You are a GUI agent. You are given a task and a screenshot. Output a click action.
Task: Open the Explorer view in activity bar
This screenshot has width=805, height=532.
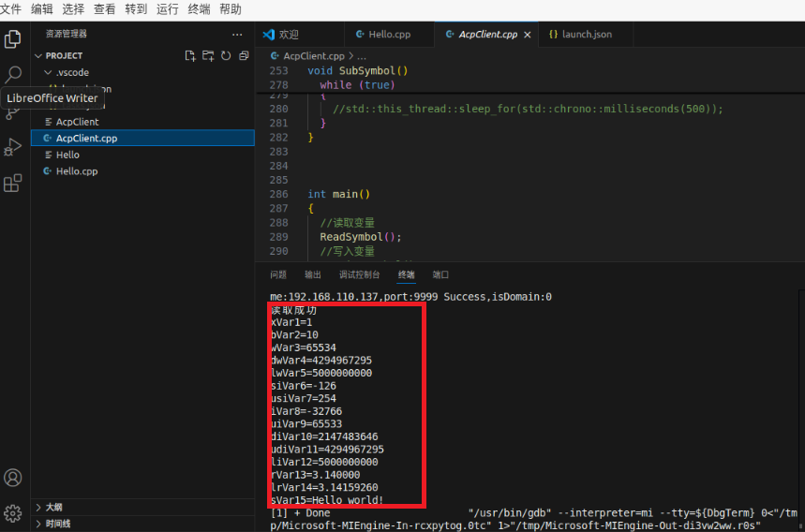point(12,39)
